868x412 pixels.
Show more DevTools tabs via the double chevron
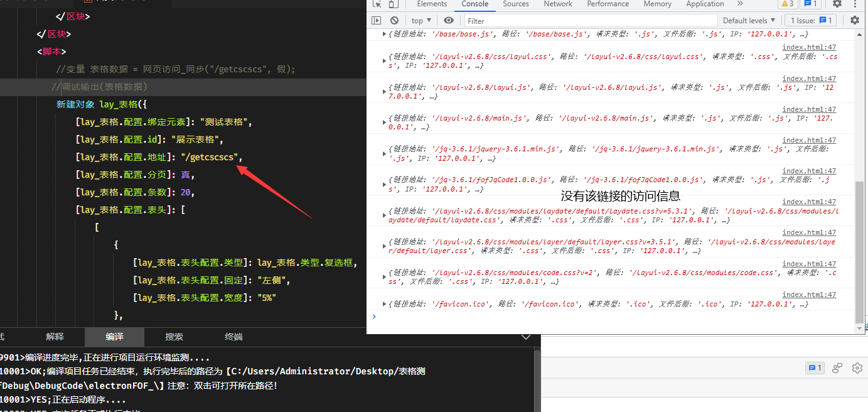[740, 4]
